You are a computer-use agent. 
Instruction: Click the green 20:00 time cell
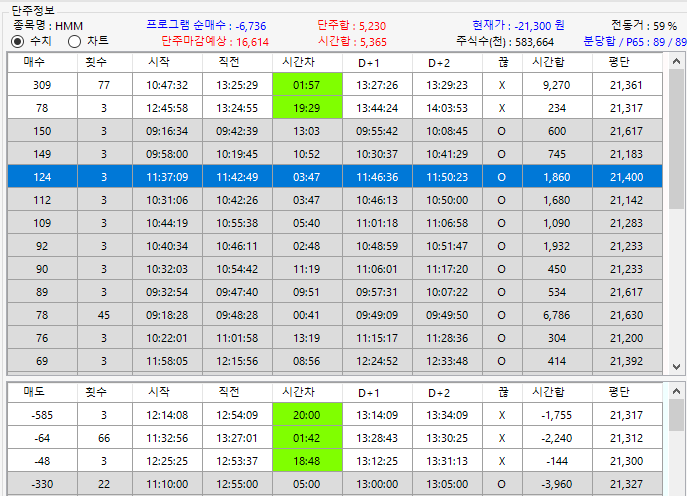coord(307,415)
